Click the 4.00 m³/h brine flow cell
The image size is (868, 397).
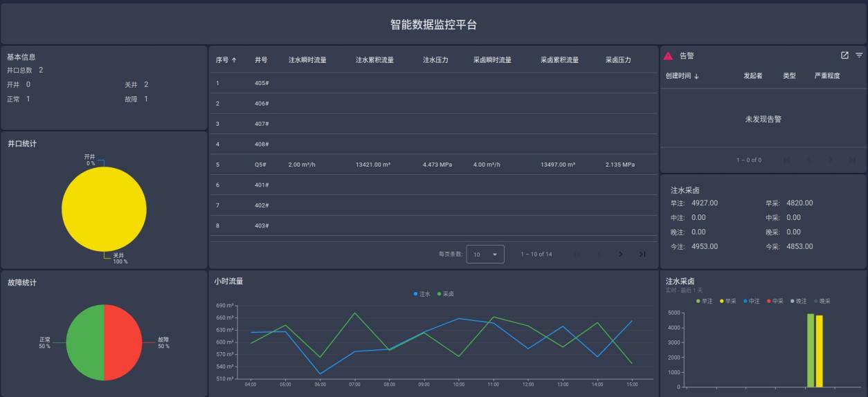[x=487, y=165]
